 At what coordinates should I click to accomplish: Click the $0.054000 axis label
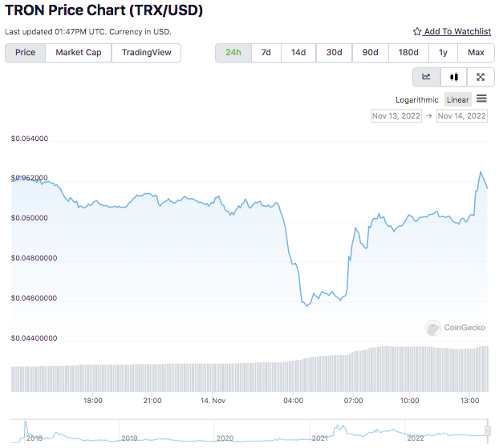30,139
